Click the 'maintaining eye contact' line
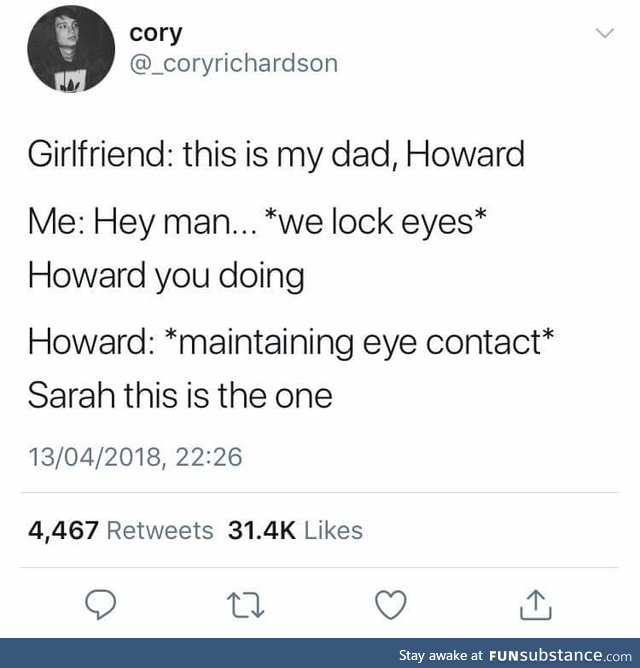Viewport: 640px width, 668px height. pyautogui.click(x=291, y=342)
